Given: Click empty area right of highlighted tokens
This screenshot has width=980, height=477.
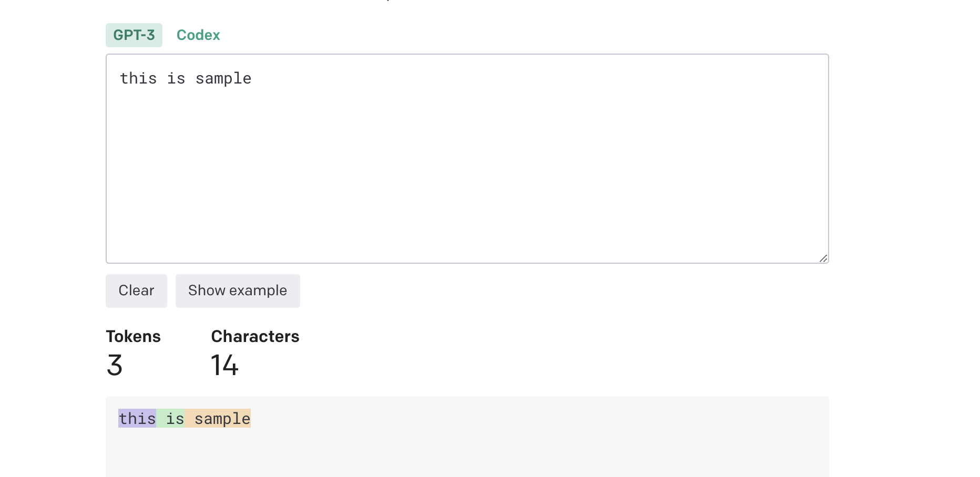Looking at the screenshot, I should (x=526, y=419).
